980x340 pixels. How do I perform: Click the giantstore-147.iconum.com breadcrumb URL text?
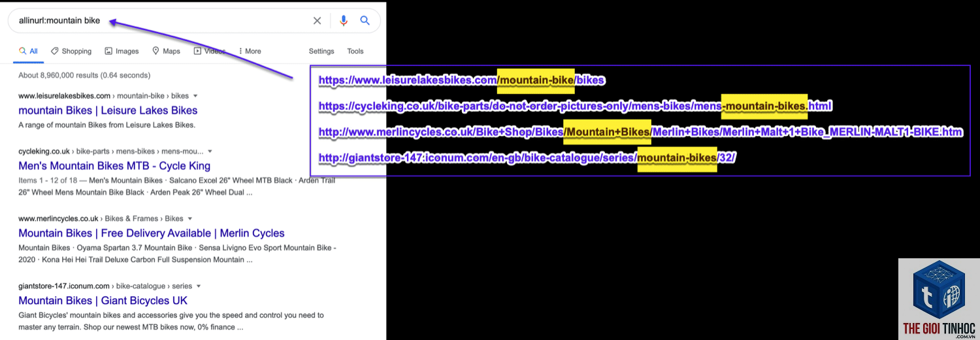(64, 286)
